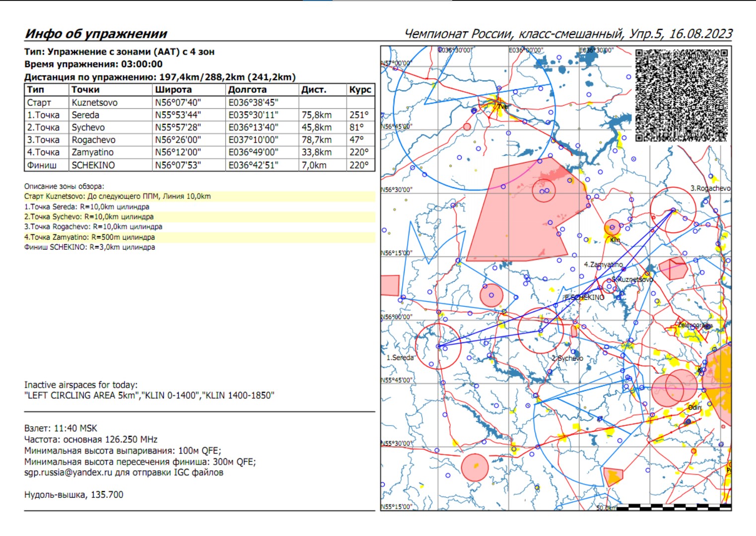Click the 'Взлет: 11:40 MSK' line
Viewport: 756px width, 536px height.
pyautogui.click(x=61, y=428)
